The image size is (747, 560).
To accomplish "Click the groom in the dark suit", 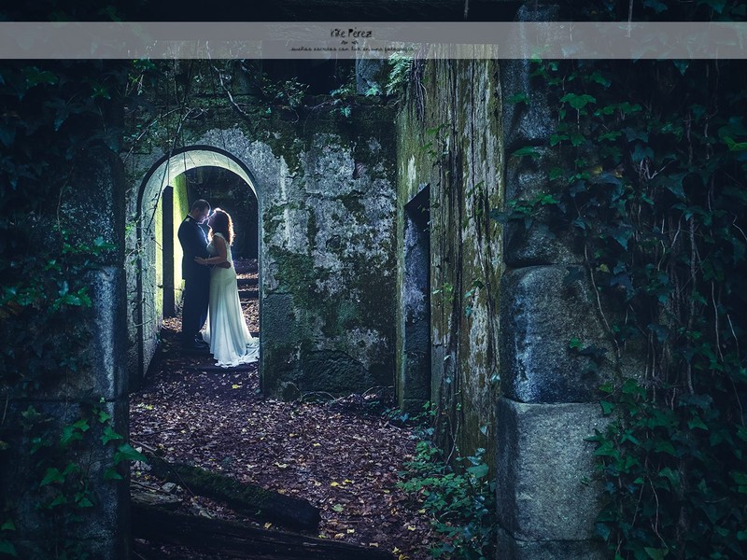I will (x=194, y=271).
